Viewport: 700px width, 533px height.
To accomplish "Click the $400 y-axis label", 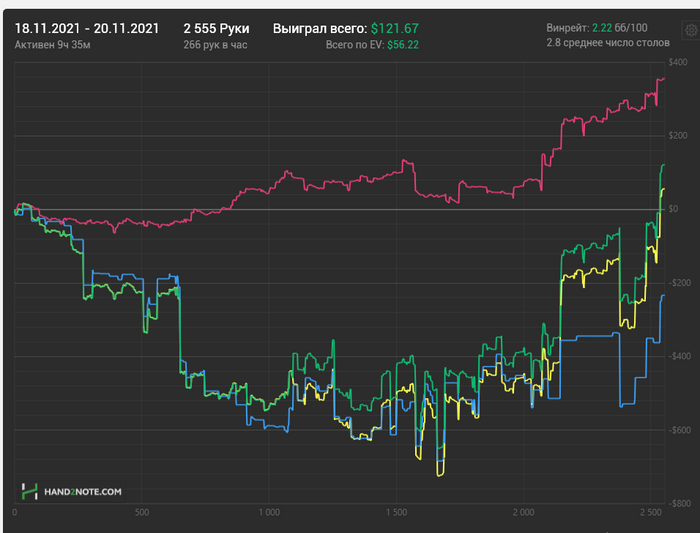I will [678, 62].
